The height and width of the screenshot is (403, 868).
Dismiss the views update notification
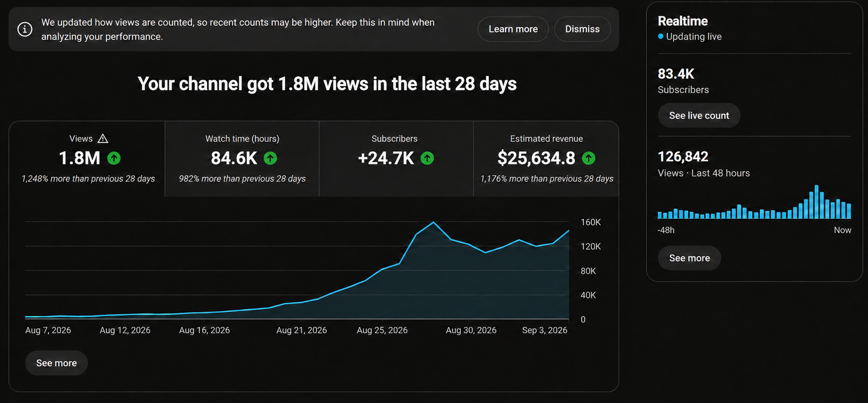[583, 29]
